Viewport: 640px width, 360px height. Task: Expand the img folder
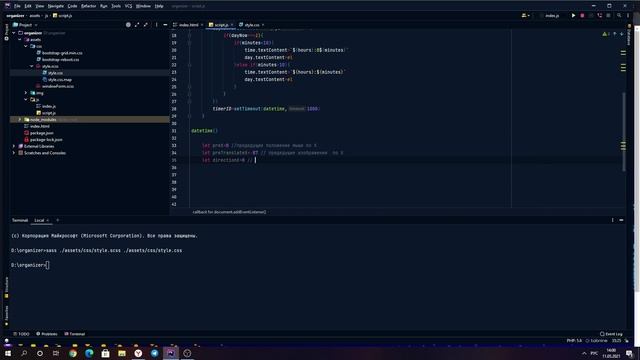click(26, 93)
